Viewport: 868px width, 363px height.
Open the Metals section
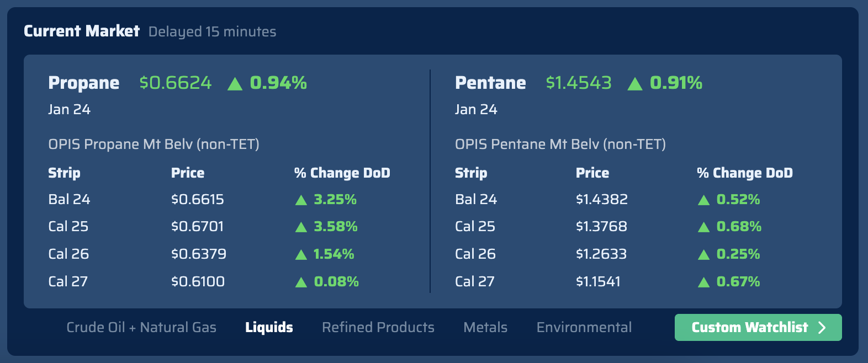[485, 327]
